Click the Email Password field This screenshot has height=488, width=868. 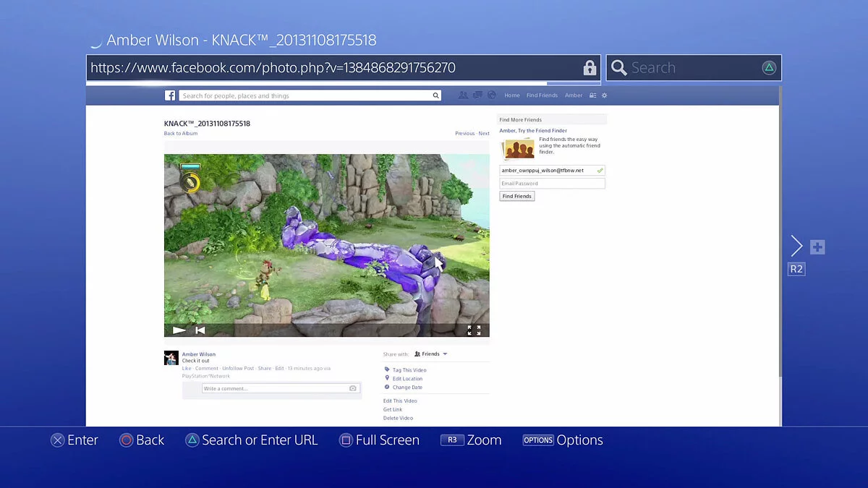pyautogui.click(x=552, y=184)
